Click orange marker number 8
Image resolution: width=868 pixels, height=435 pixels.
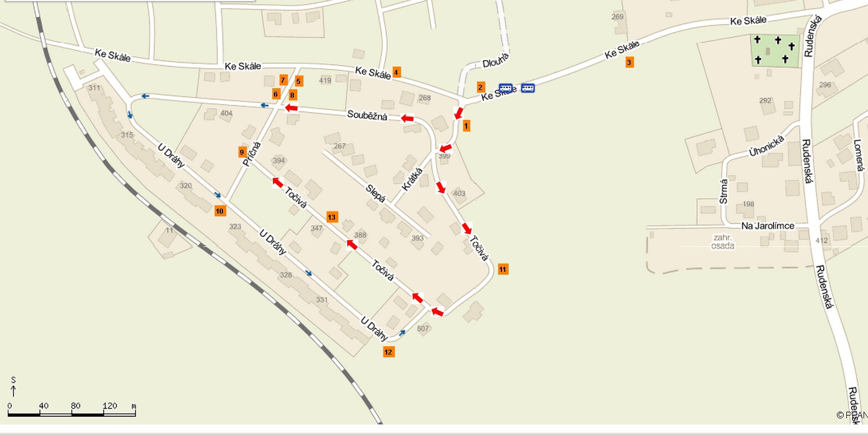point(293,95)
